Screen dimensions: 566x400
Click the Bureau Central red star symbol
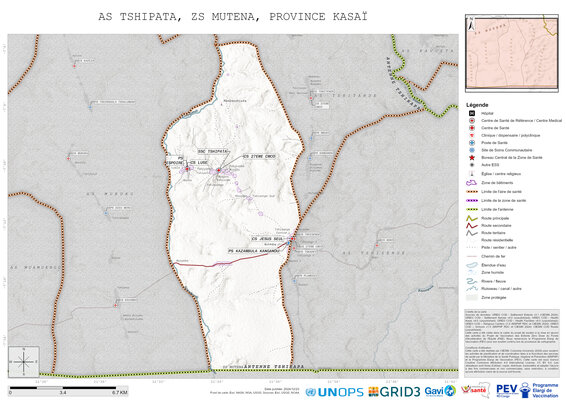point(471,157)
